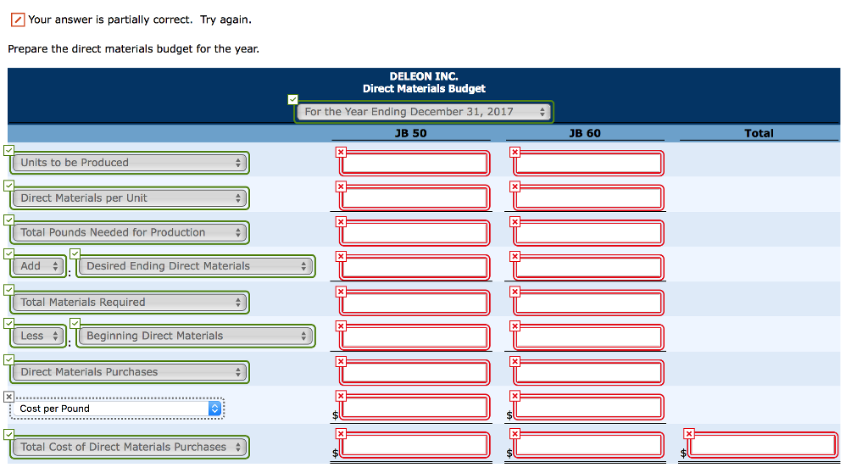868x473 pixels.
Task: Click green check icon on Total Pounds Needed
Action: [x=8, y=220]
